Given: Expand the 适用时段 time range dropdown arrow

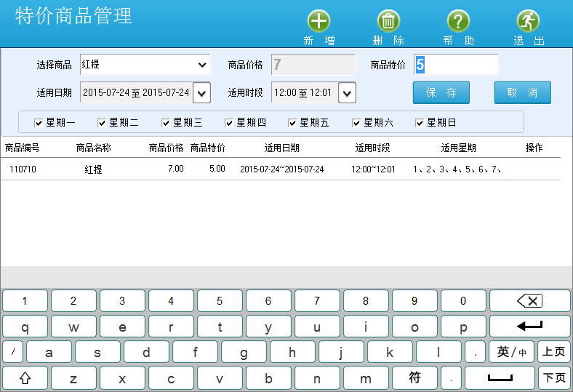Looking at the screenshot, I should click(x=348, y=93).
